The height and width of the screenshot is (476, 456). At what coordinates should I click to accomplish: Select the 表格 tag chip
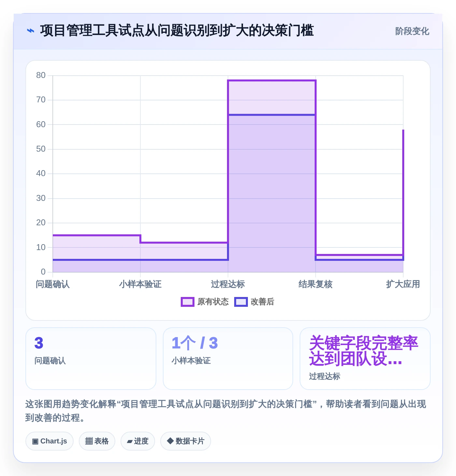97,441
